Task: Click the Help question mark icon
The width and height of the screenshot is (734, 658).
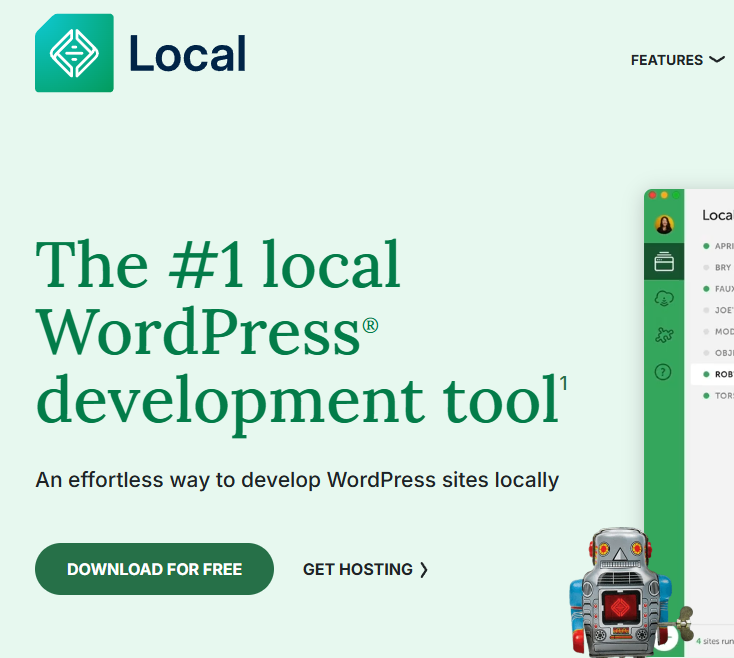Action: [663, 372]
